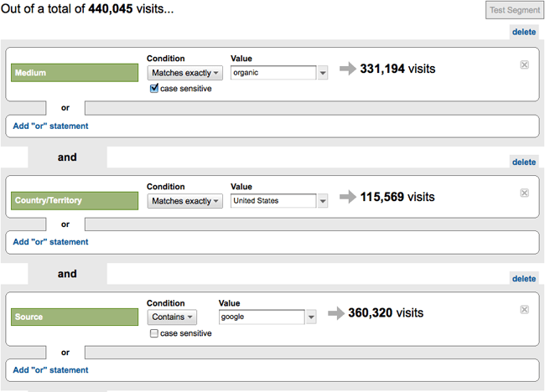Expand the 'United States' value dropdown arrow
The width and height of the screenshot is (545, 392).
click(322, 201)
